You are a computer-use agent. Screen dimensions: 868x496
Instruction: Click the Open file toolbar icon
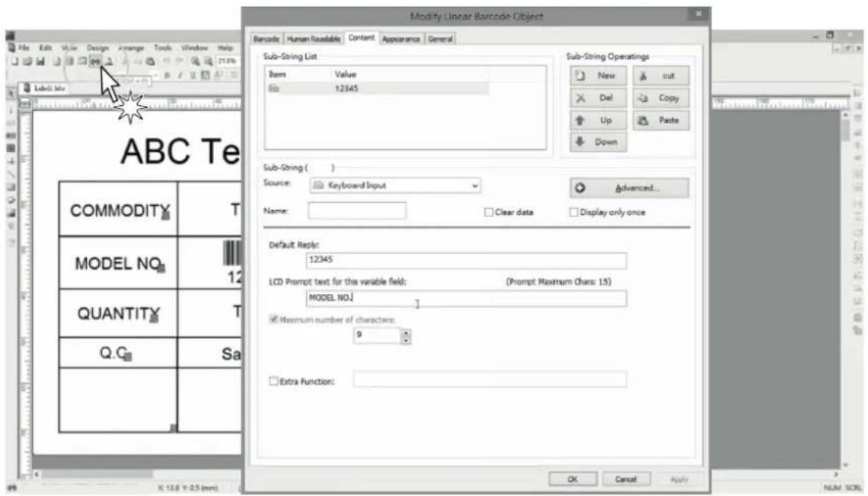coord(27,62)
